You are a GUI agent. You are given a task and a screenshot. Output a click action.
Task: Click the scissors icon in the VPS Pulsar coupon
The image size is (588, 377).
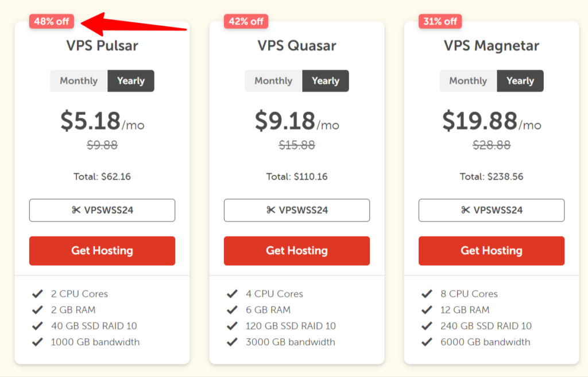tap(76, 210)
